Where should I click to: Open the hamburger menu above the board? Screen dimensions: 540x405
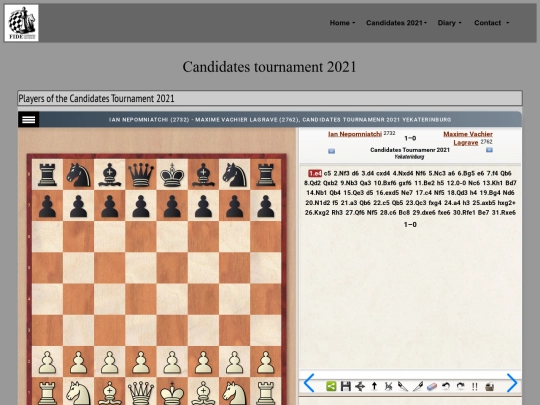click(29, 120)
